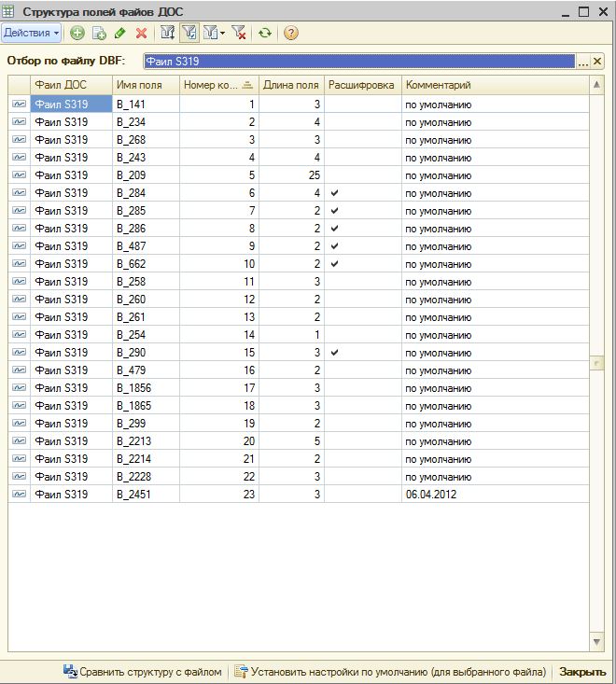Click Сравнить структуру с файлом button

143,671
